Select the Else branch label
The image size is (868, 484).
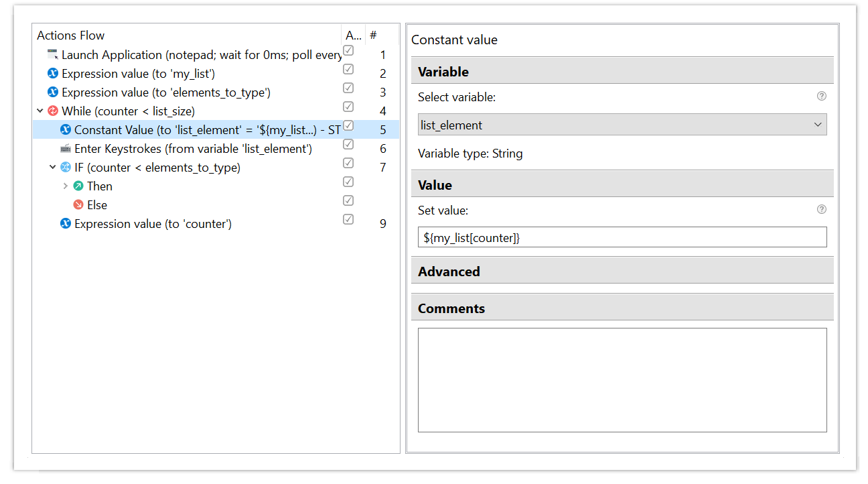97,204
